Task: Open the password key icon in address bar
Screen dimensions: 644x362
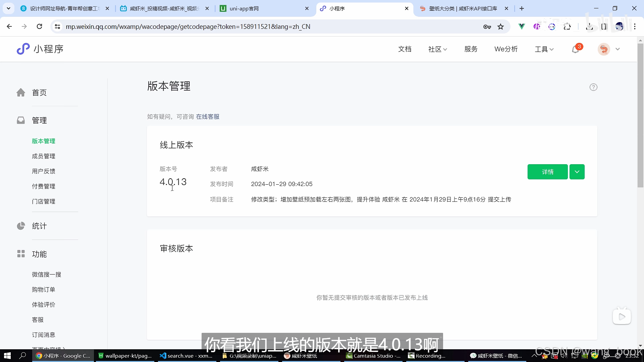Action: [487, 27]
